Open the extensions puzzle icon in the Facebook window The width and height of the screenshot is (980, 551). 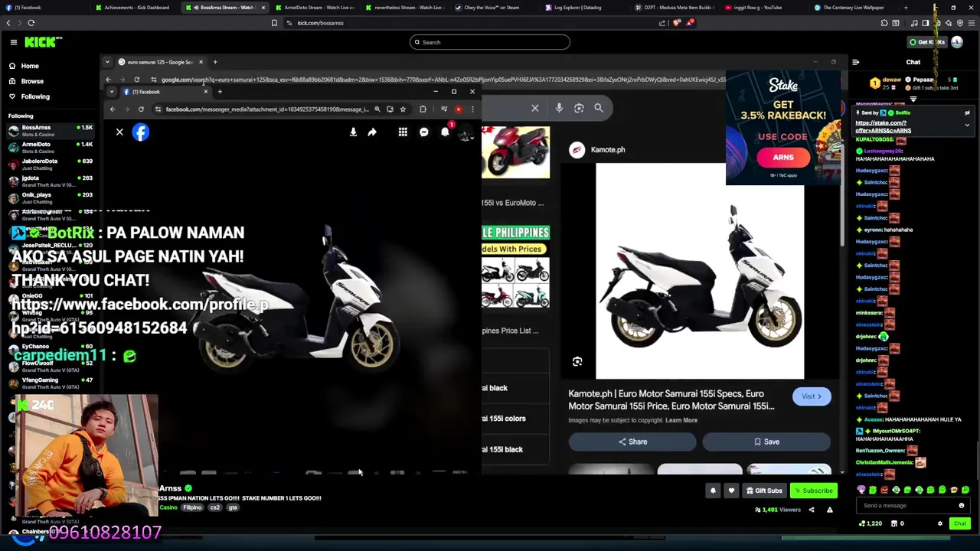point(423,109)
